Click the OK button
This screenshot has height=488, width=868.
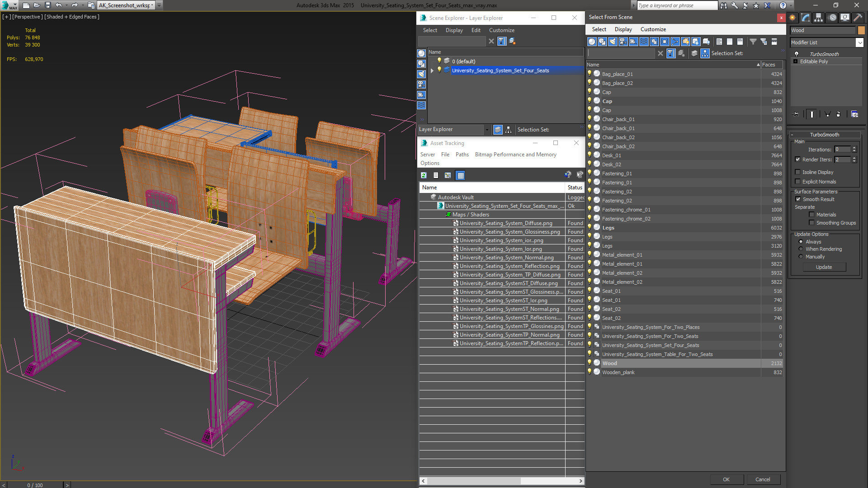(x=726, y=479)
